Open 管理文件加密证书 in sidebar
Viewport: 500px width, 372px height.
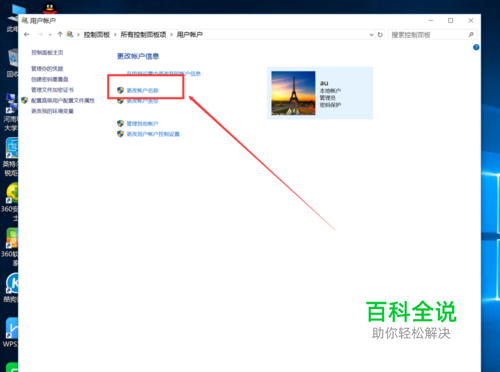click(52, 90)
